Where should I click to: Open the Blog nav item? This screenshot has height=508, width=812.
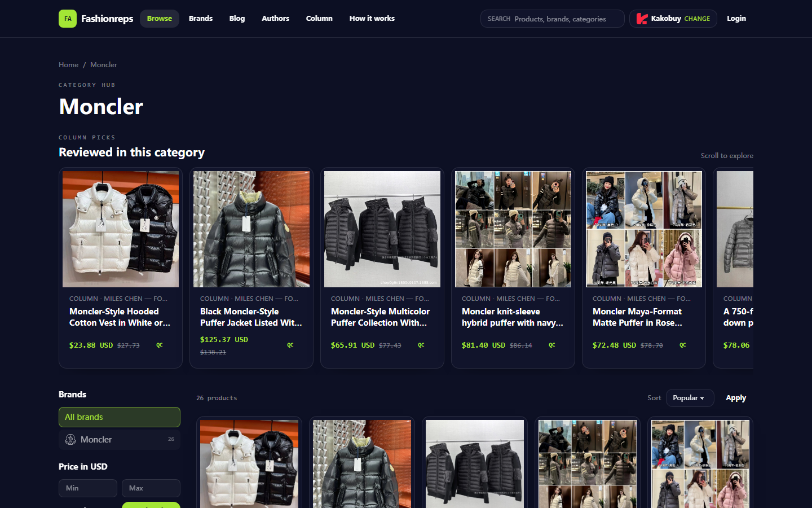237,19
